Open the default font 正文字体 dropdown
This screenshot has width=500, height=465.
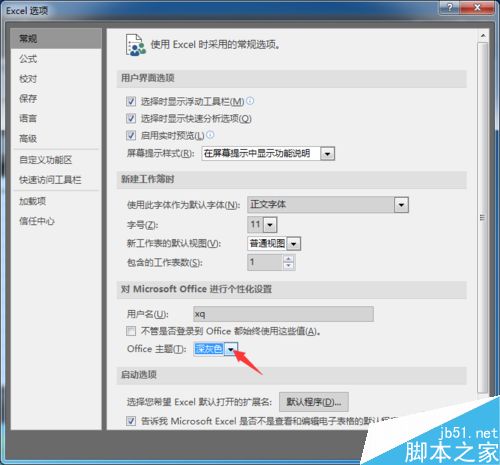(401, 205)
